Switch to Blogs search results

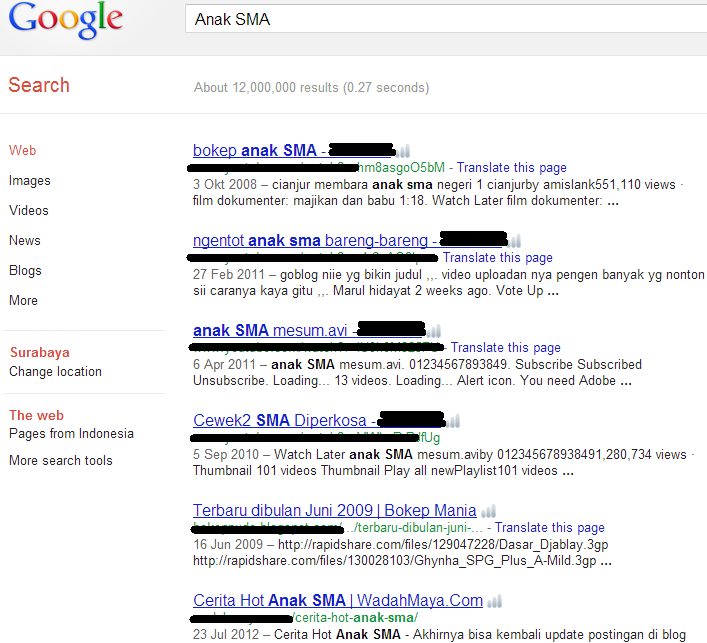point(25,271)
